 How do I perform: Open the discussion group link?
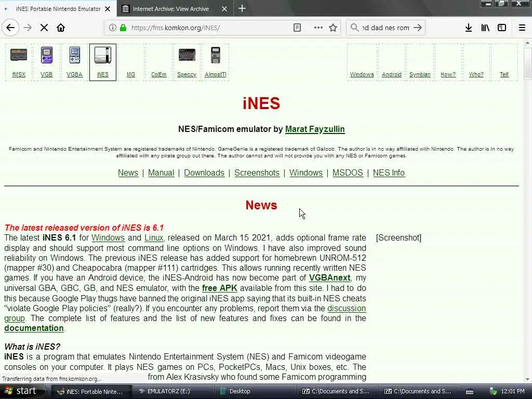[x=347, y=309]
